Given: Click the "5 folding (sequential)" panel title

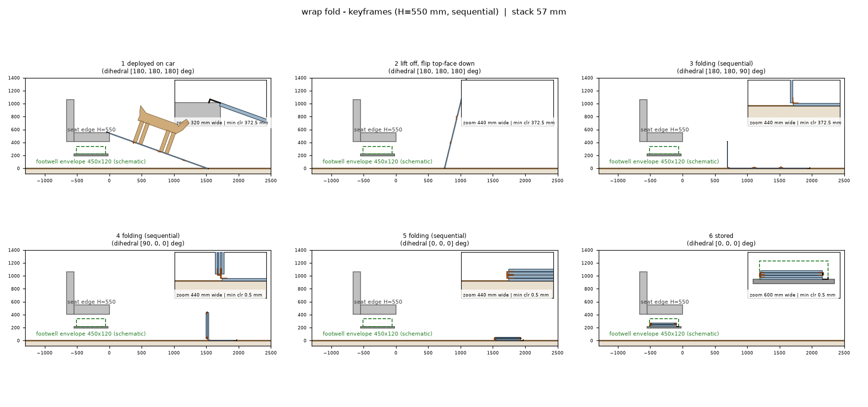Looking at the screenshot, I should (434, 236).
